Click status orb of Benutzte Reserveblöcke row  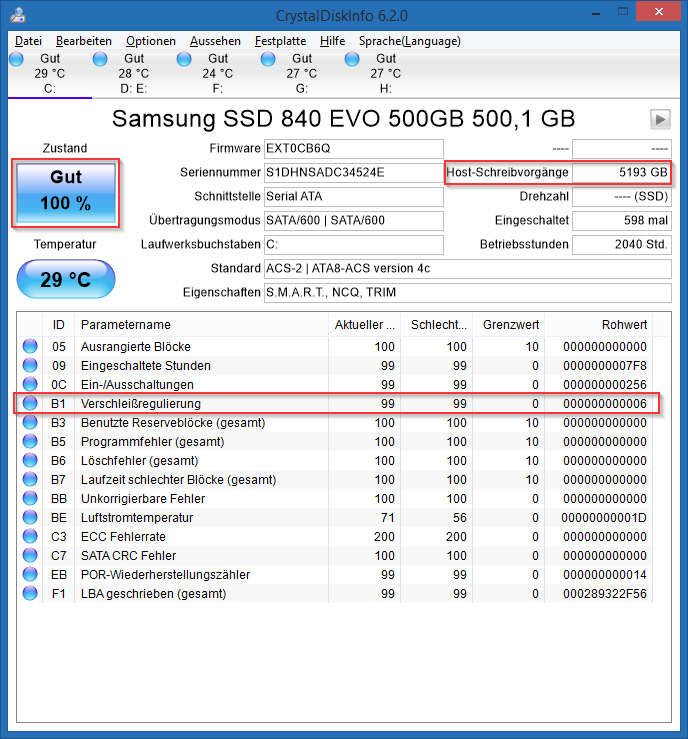(30, 422)
